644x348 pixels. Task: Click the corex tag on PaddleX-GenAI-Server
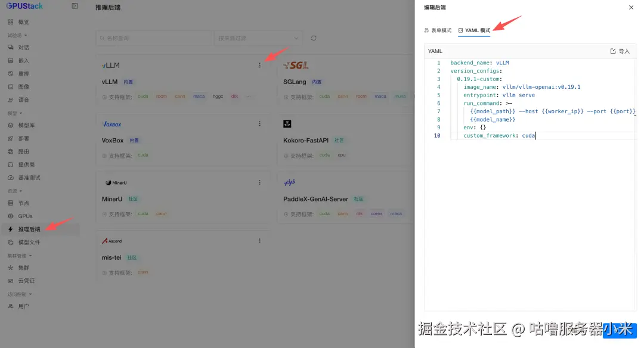coord(376,214)
